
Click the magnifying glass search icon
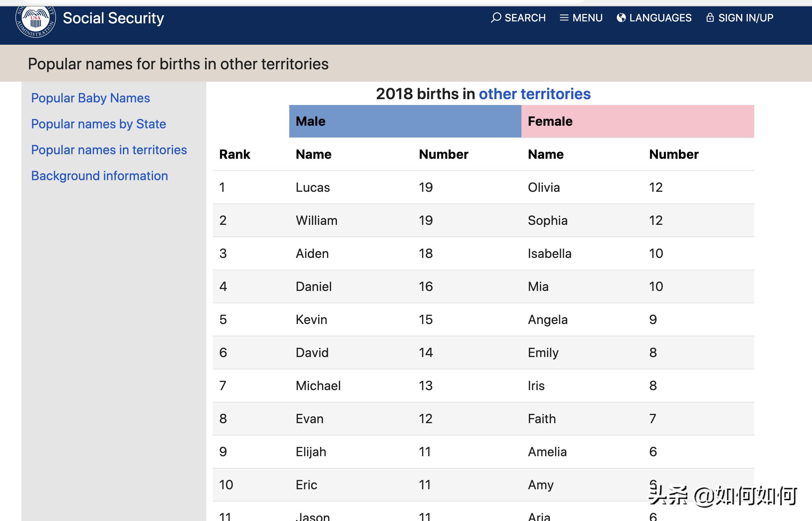click(x=496, y=17)
